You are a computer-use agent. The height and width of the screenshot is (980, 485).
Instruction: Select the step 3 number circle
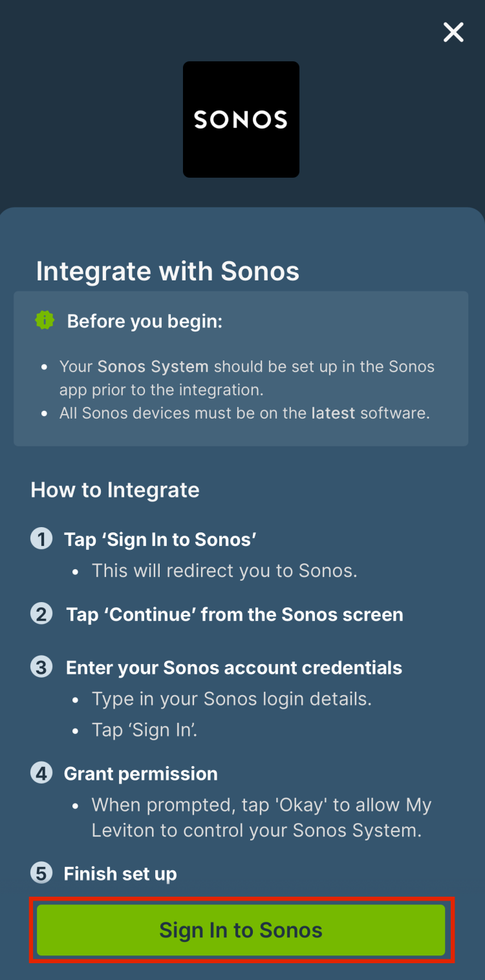pyautogui.click(x=41, y=667)
